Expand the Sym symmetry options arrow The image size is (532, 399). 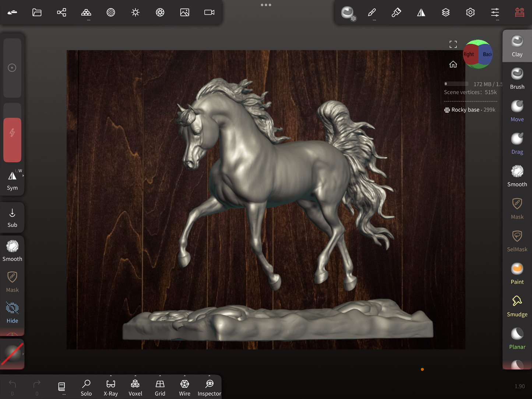[x=23, y=176]
